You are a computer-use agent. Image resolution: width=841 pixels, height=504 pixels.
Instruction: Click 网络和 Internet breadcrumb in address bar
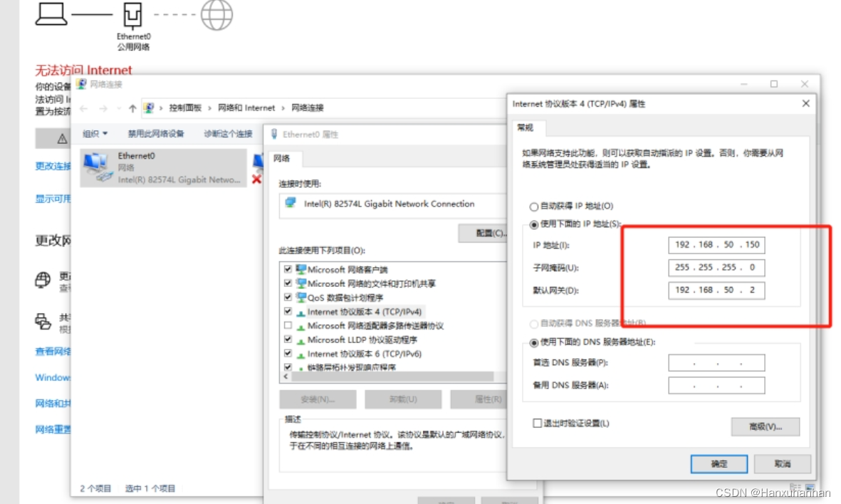click(246, 107)
